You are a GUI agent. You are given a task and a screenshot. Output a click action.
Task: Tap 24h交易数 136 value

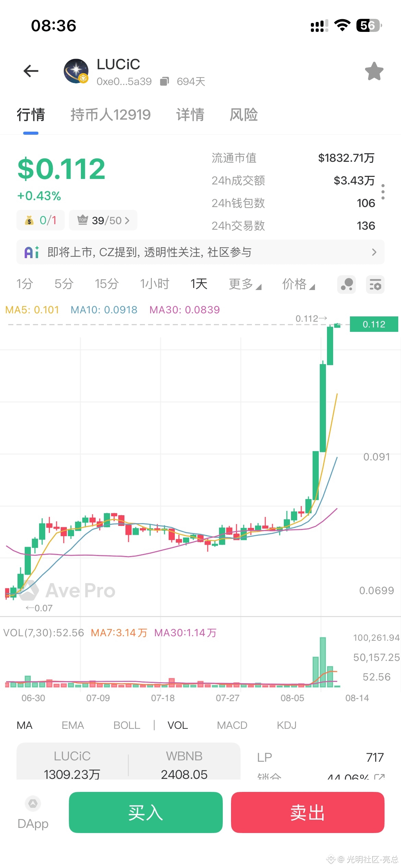[366, 226]
